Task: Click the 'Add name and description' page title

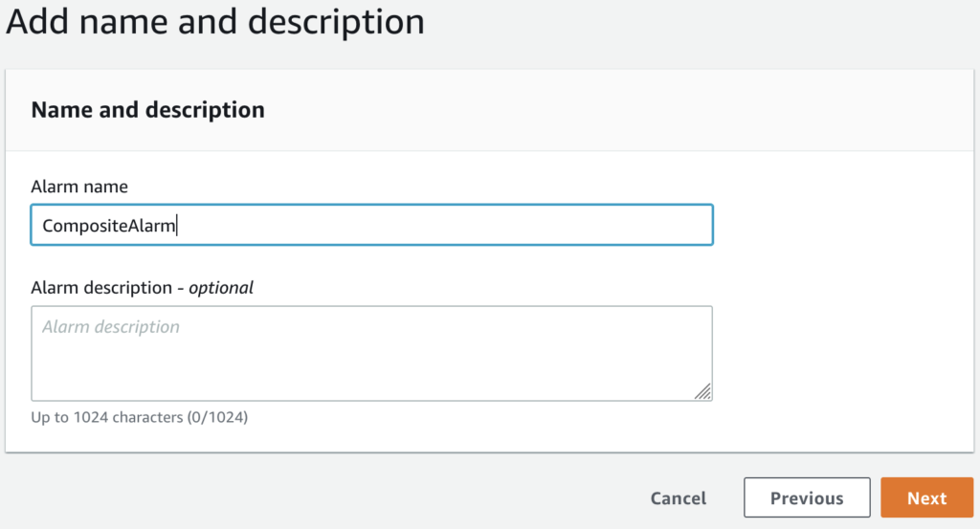Action: pos(215,21)
